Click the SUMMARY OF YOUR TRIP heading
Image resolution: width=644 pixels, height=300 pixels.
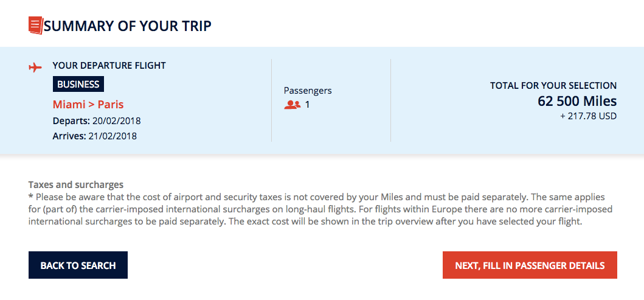[128, 26]
